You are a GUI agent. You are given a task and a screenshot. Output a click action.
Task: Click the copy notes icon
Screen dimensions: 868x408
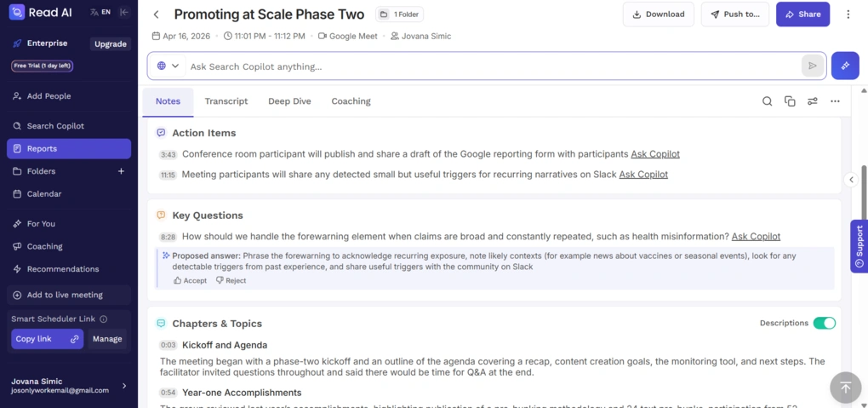tap(790, 101)
